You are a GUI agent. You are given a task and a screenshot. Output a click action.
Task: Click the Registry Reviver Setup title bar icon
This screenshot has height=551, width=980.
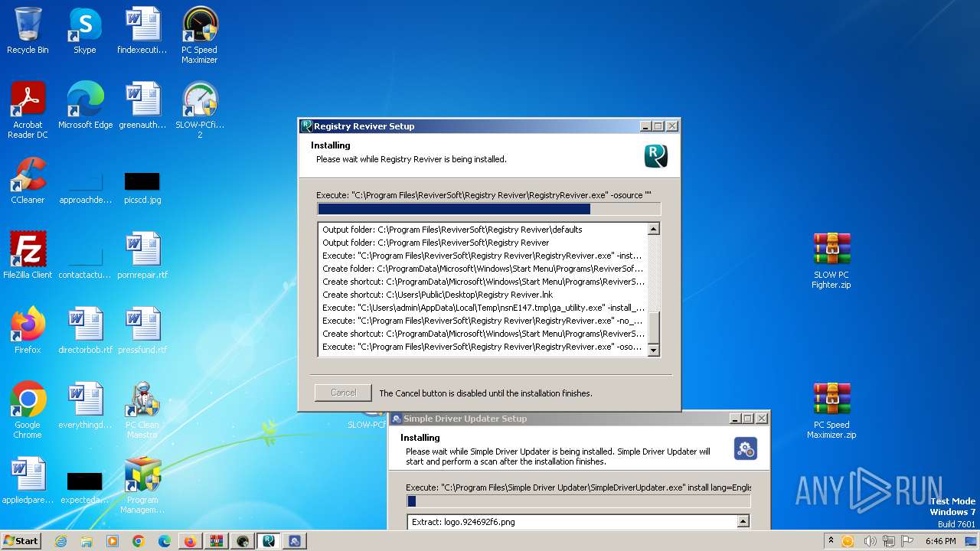tap(307, 126)
